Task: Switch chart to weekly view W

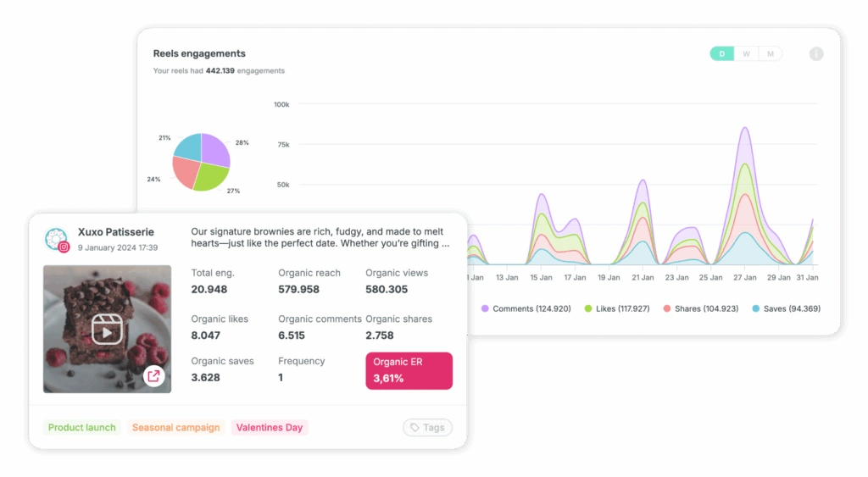Action: point(746,53)
